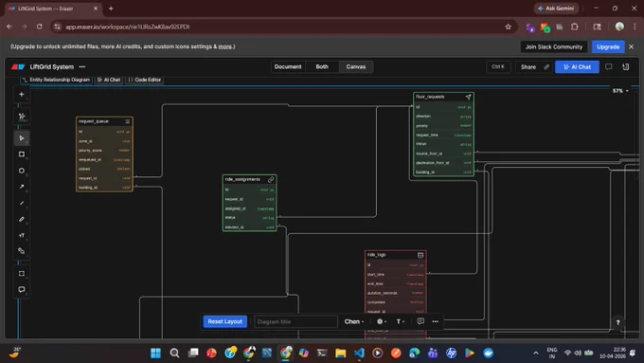Viewport: 644px width, 363px height.
Task: Open the shapes and icons library tool
Action: 22,251
